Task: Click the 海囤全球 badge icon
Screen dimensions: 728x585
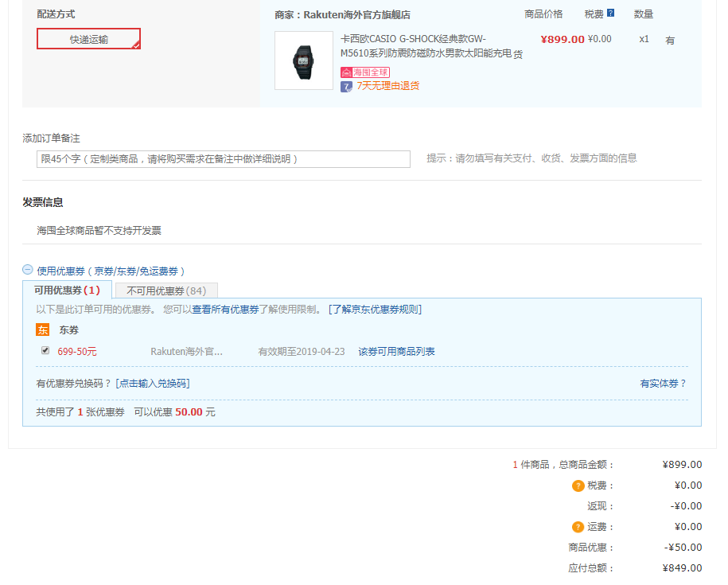Action: pos(365,72)
